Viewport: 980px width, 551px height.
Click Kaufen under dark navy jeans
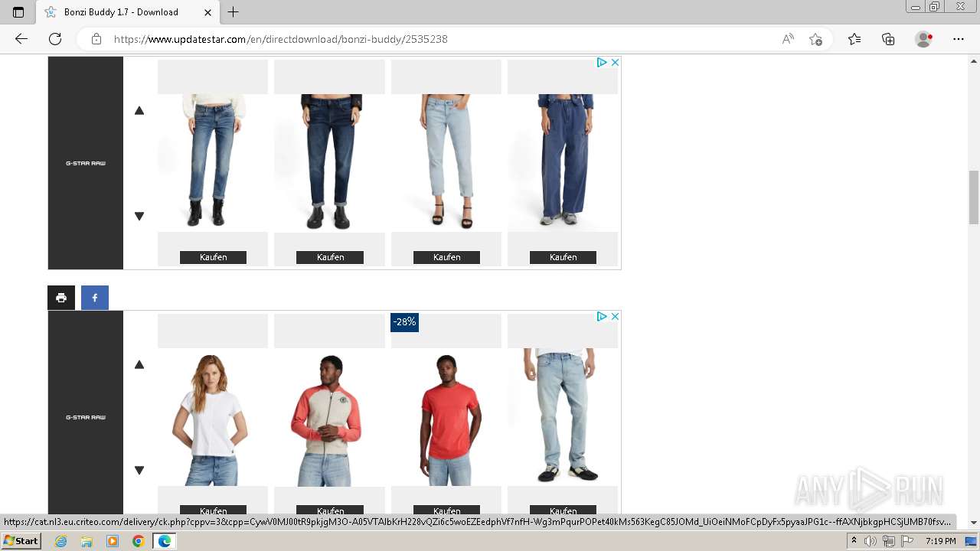330,257
